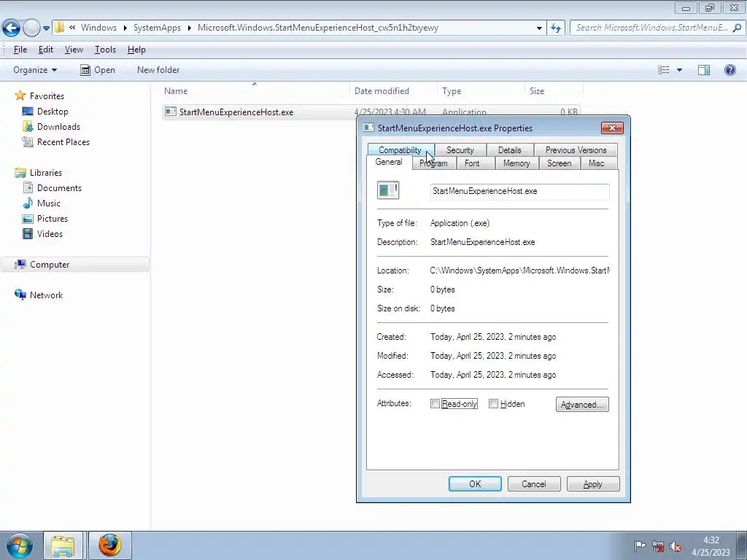Switch to the Compatibility tab
This screenshot has height=560, width=747.
[x=400, y=150]
